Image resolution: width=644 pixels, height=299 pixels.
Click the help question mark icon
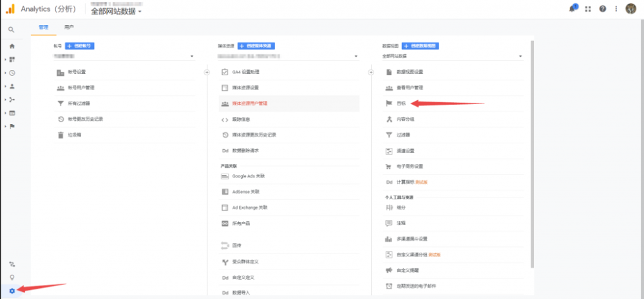602,9
